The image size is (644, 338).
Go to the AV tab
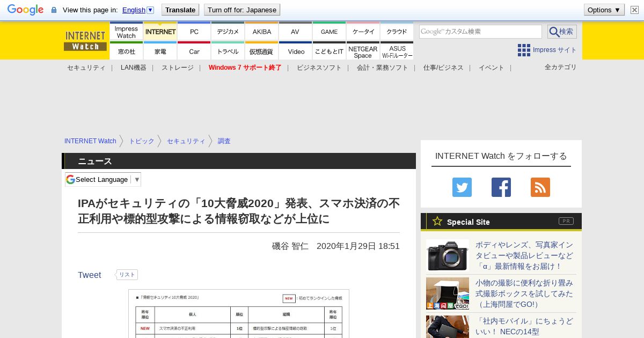(x=295, y=32)
